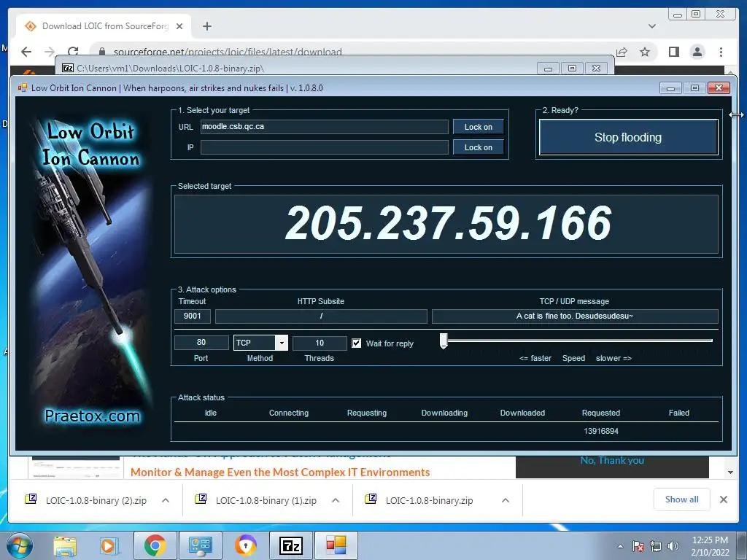Open the Method dropdown showing TCP
The height and width of the screenshot is (560, 747).
(260, 343)
